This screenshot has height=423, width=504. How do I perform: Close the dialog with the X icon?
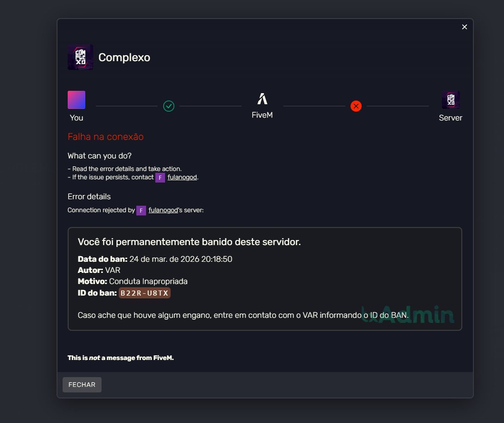[x=465, y=27]
